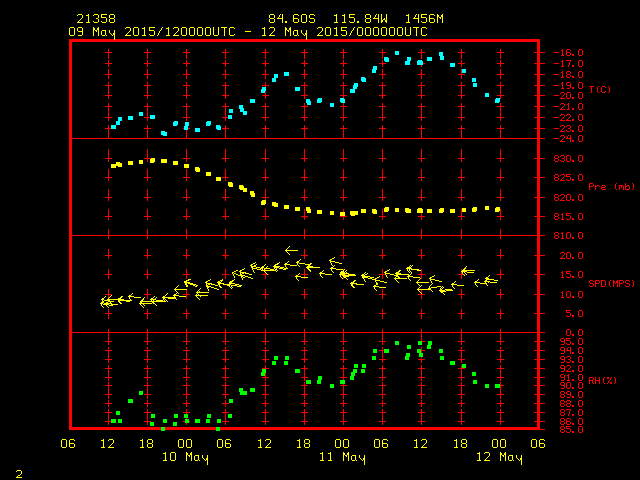This screenshot has height=480, width=640.
Task: Click the 88.0 humidity tick label
Action: pos(571,404)
